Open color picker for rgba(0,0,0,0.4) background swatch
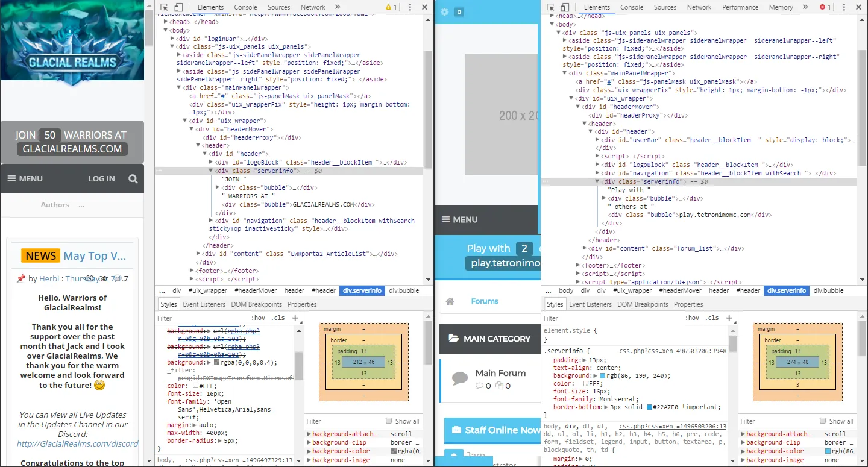 tap(217, 362)
